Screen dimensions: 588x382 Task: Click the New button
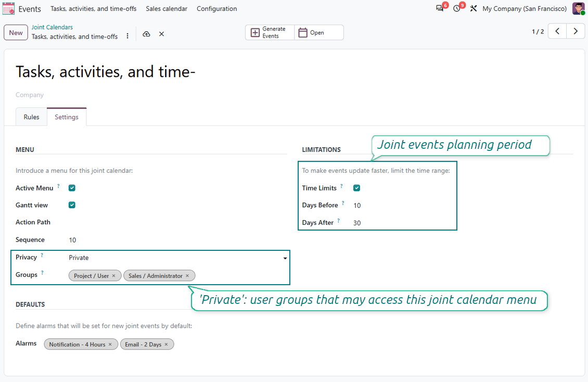tap(16, 33)
